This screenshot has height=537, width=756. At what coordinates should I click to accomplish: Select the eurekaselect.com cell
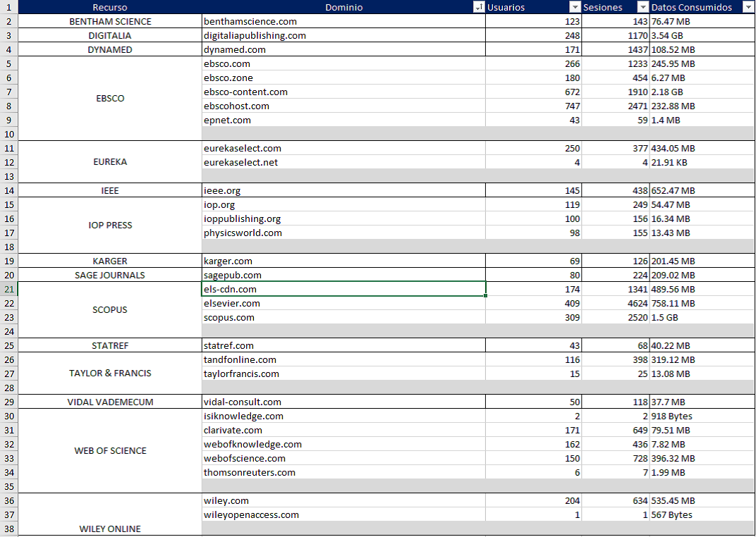(343, 148)
